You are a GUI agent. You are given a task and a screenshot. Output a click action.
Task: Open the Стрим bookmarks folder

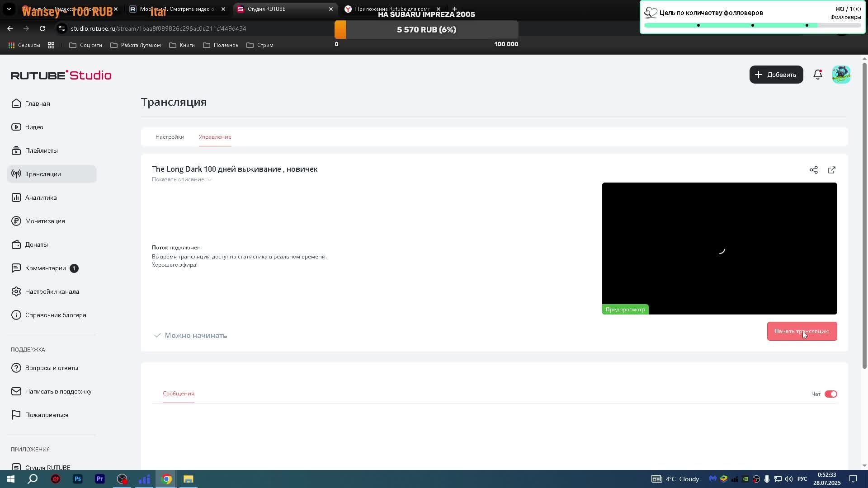260,45
